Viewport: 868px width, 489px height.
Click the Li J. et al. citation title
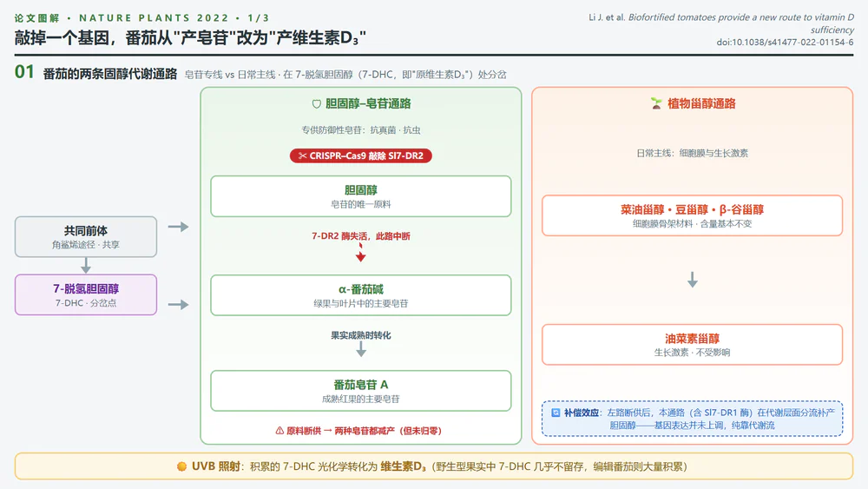pyautogui.click(x=721, y=23)
